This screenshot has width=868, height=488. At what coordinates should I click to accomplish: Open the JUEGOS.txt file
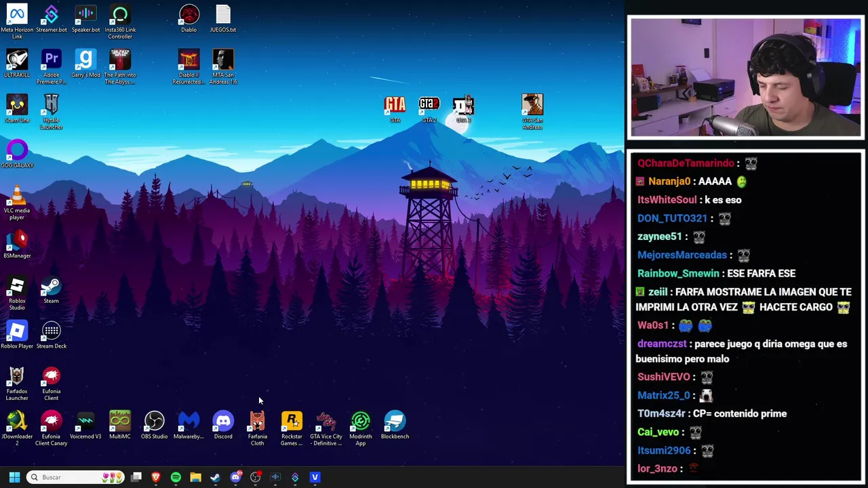click(223, 18)
